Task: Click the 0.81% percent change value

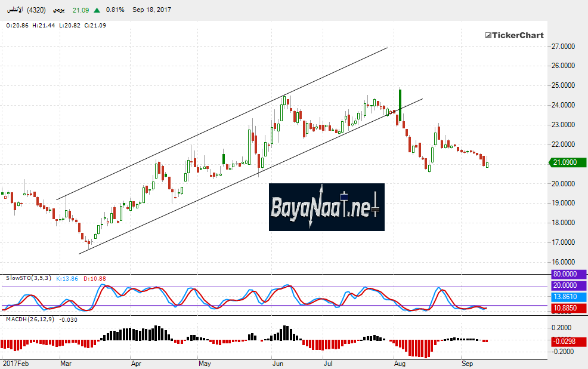Action: click(115, 10)
